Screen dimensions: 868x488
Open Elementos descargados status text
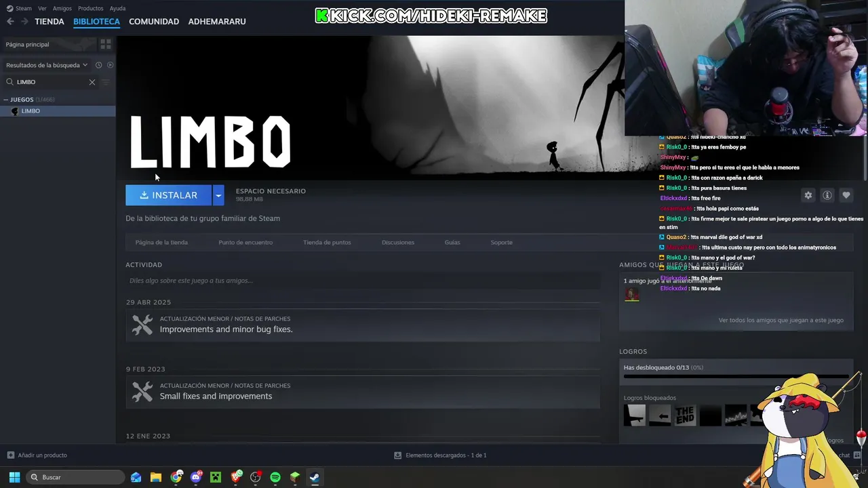[x=446, y=455]
